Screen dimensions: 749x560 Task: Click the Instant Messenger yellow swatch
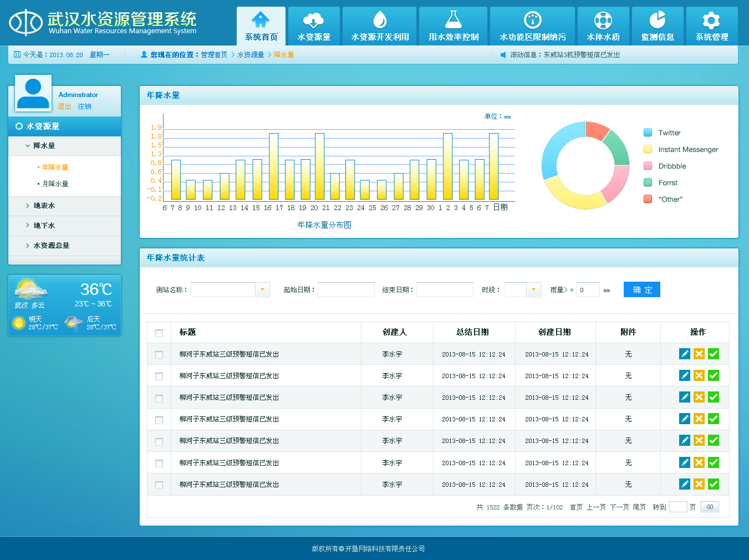pos(648,149)
